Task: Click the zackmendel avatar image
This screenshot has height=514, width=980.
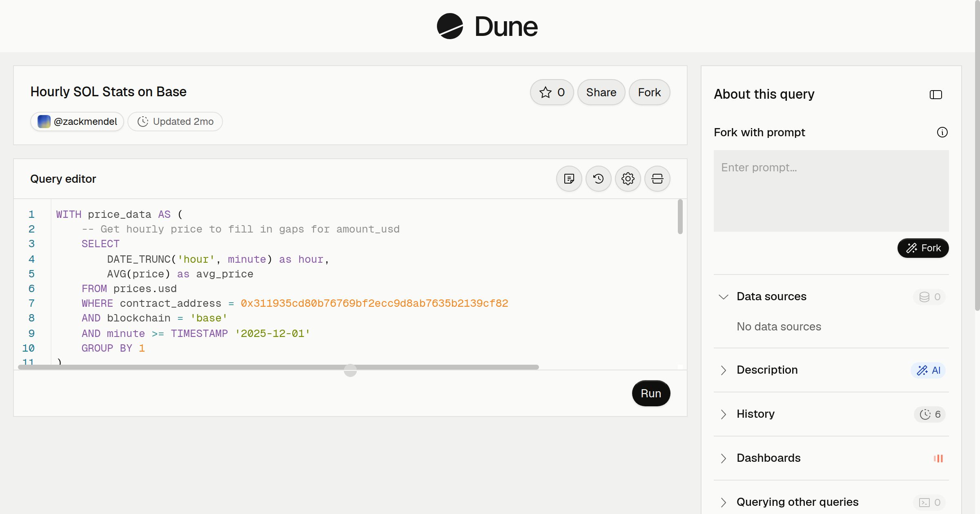Action: click(x=44, y=122)
